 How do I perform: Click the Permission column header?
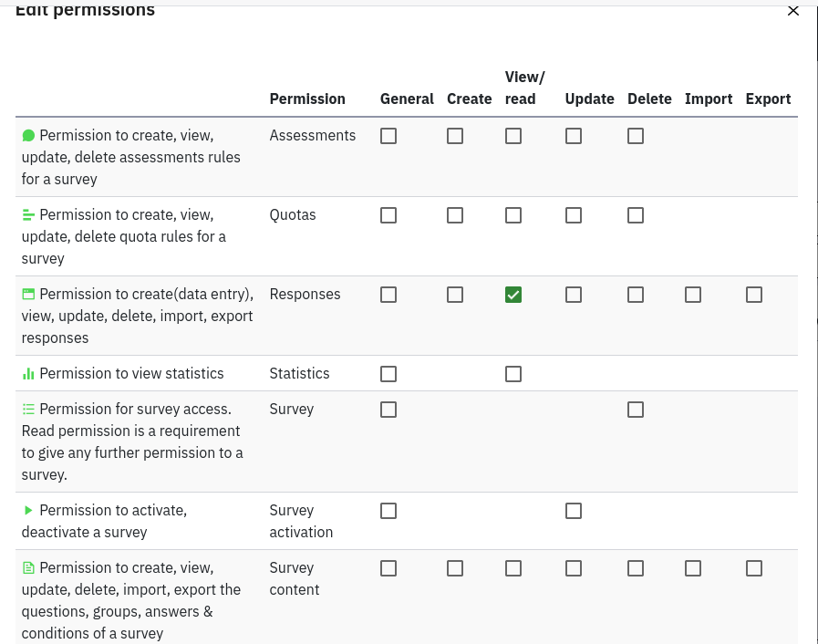click(307, 99)
